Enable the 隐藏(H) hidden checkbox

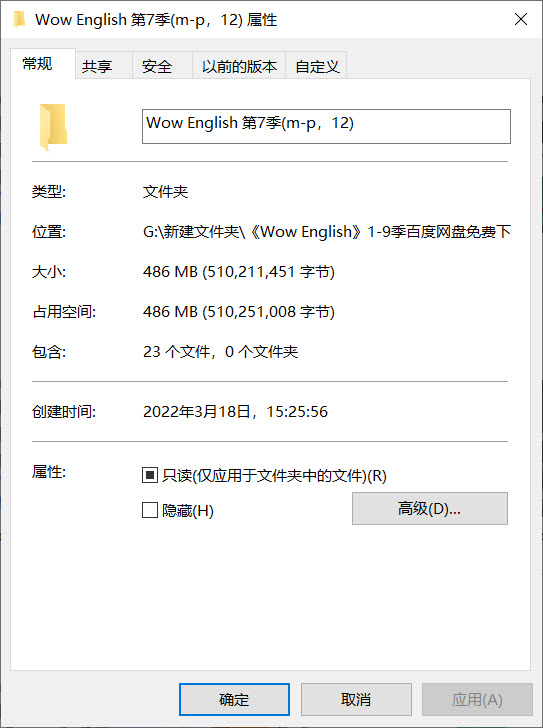[150, 510]
